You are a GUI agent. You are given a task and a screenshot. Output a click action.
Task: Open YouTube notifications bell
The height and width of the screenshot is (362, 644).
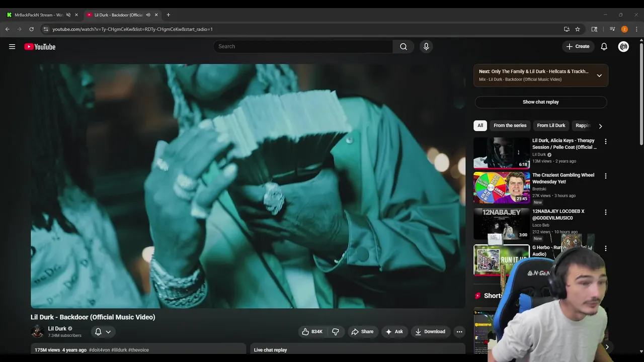click(x=604, y=47)
